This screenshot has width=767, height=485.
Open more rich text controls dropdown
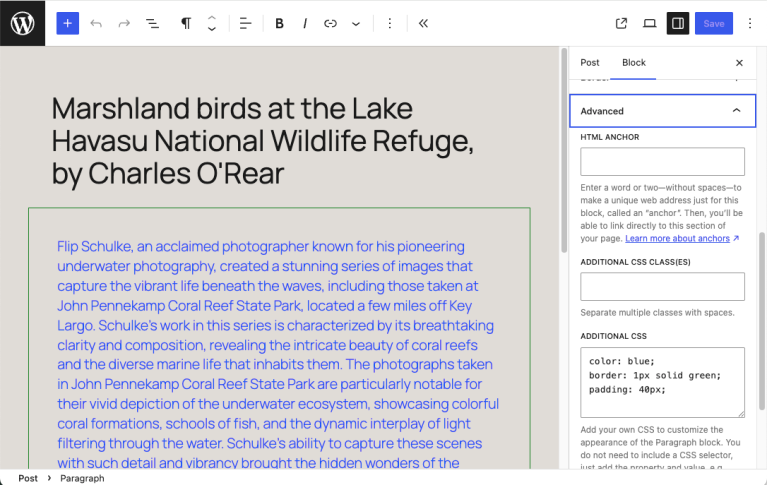coord(356,23)
